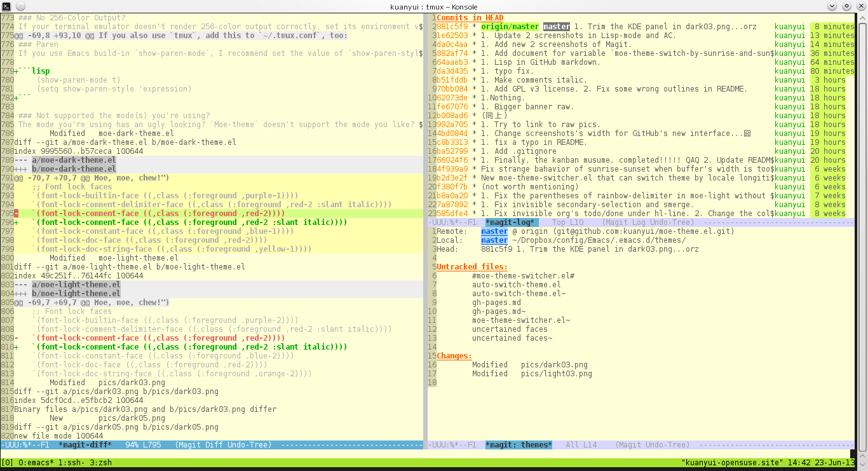Select hunk header @@ -69,8 +93,10 @@
Screen dimensions: 868x471
(180, 36)
